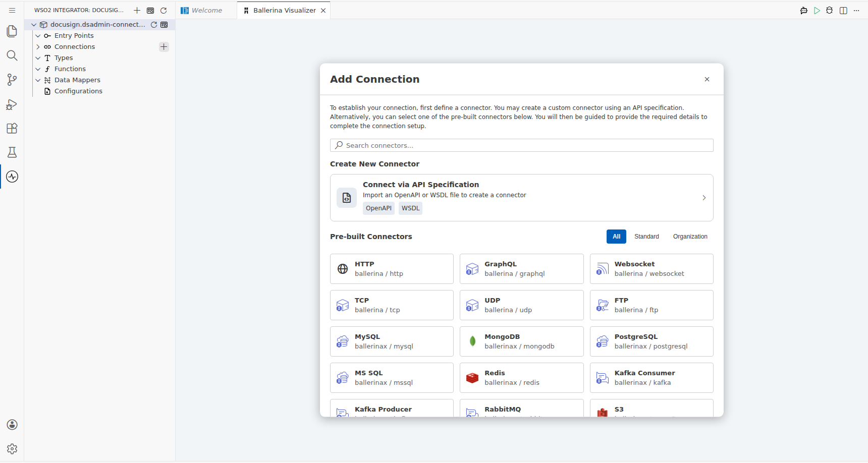This screenshot has width=868, height=463.
Task: Open the chat assistant icon in editor toolbar
Action: pos(804,10)
